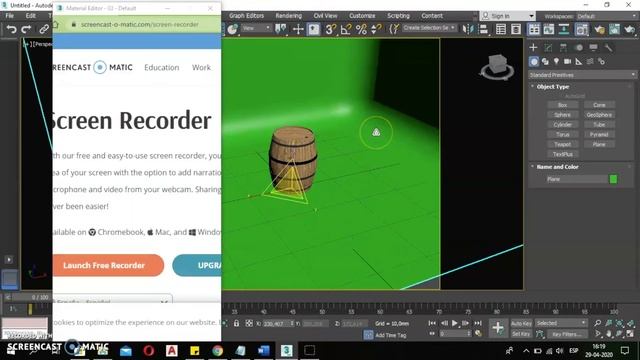640x360 pixels.
Task: Open the Standard Primitives dropdown
Action: click(x=582, y=75)
